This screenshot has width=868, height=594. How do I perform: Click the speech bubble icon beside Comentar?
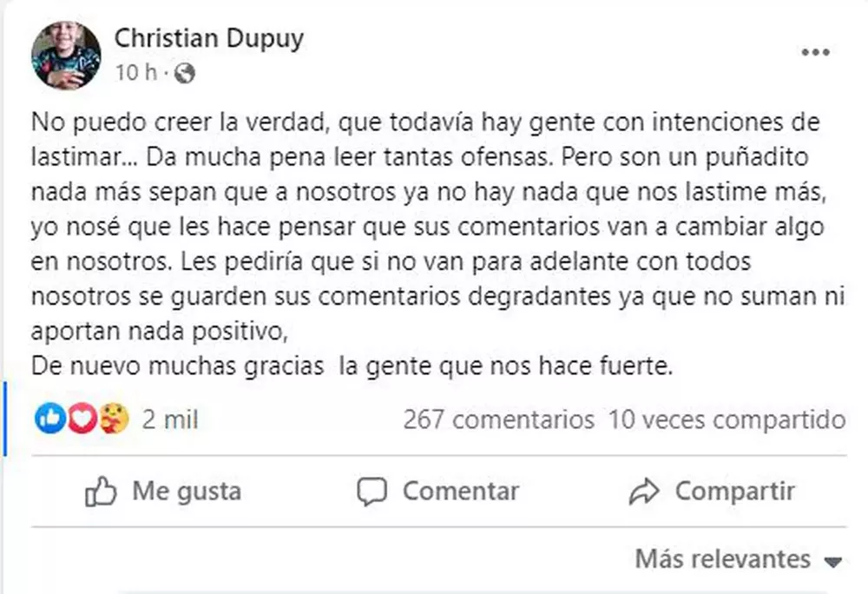[x=372, y=492]
